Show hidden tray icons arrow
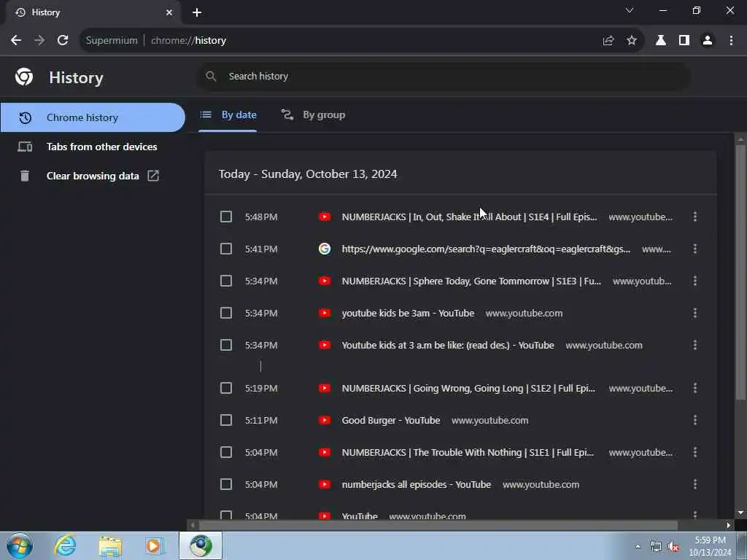Image resolution: width=747 pixels, height=560 pixels. pos(638,547)
